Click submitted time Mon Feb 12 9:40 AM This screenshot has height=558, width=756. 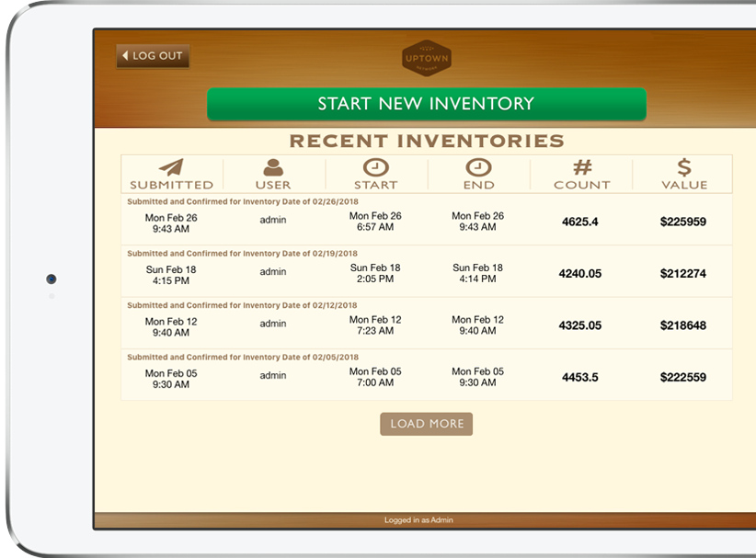click(x=171, y=327)
